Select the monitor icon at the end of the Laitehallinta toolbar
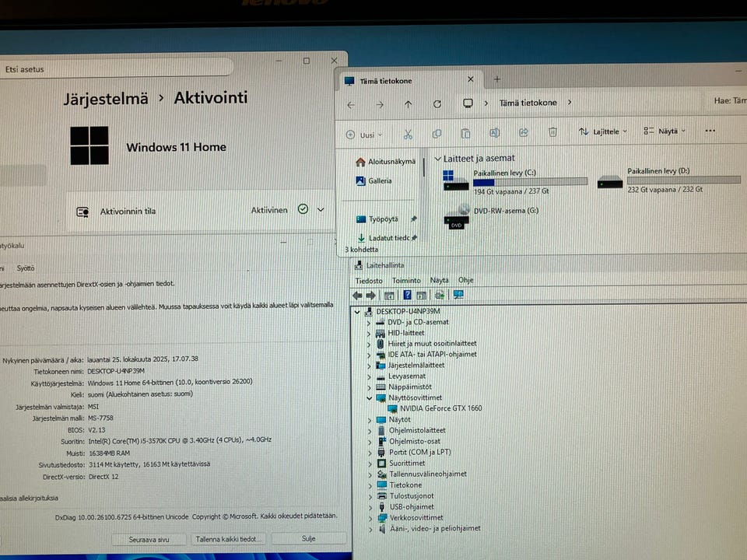747x560 pixels. pyautogui.click(x=459, y=295)
